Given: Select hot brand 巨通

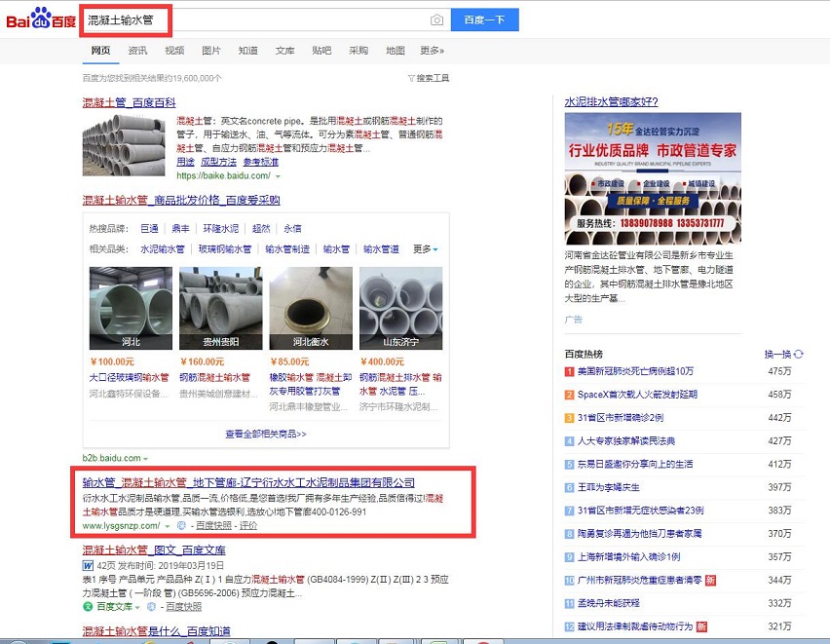Looking at the screenshot, I should (x=149, y=228).
